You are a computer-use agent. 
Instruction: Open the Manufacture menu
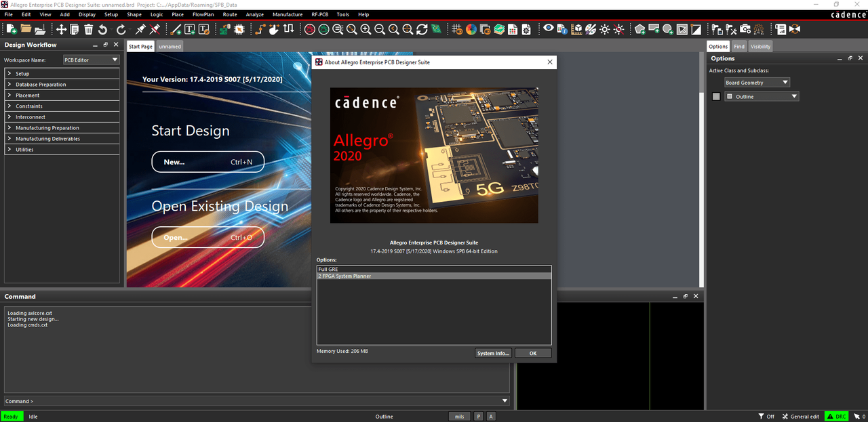288,14
